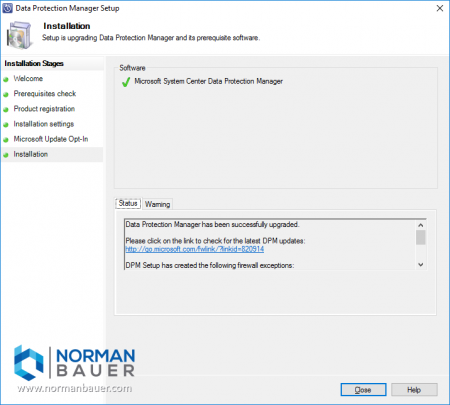This screenshot has height=405, width=450.
Task: Close the Data Protection Manager Setup window
Action: 440,8
